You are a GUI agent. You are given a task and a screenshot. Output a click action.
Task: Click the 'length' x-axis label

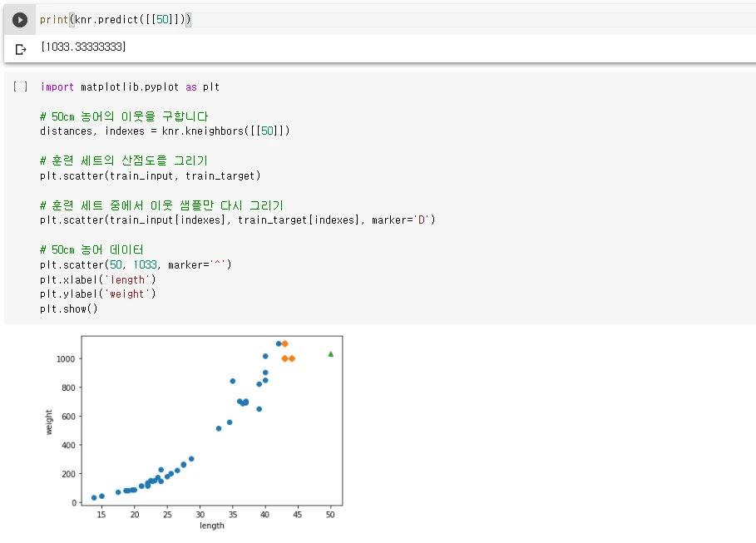(211, 526)
